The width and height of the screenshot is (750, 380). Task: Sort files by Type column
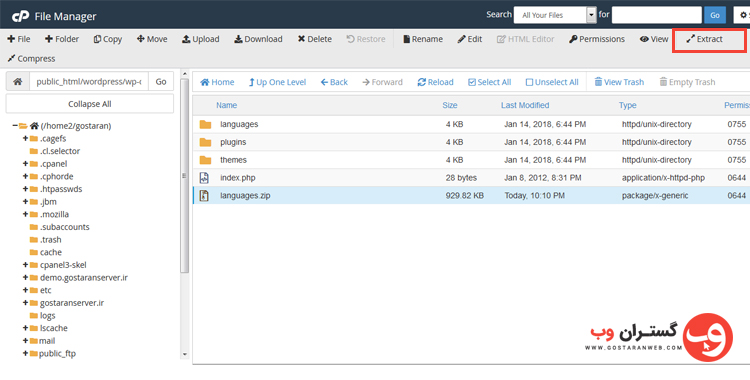tap(627, 105)
